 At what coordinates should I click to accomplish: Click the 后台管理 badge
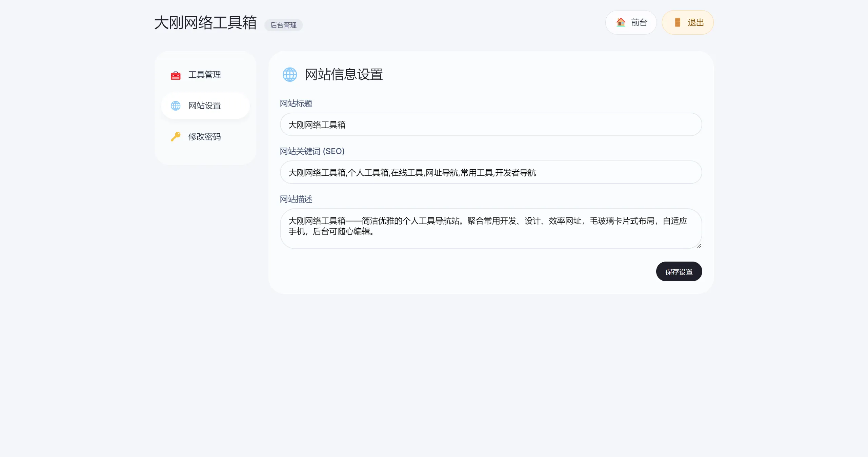tap(283, 25)
